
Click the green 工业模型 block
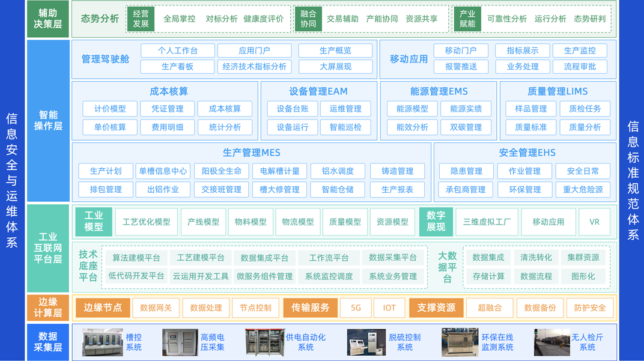[94, 222]
